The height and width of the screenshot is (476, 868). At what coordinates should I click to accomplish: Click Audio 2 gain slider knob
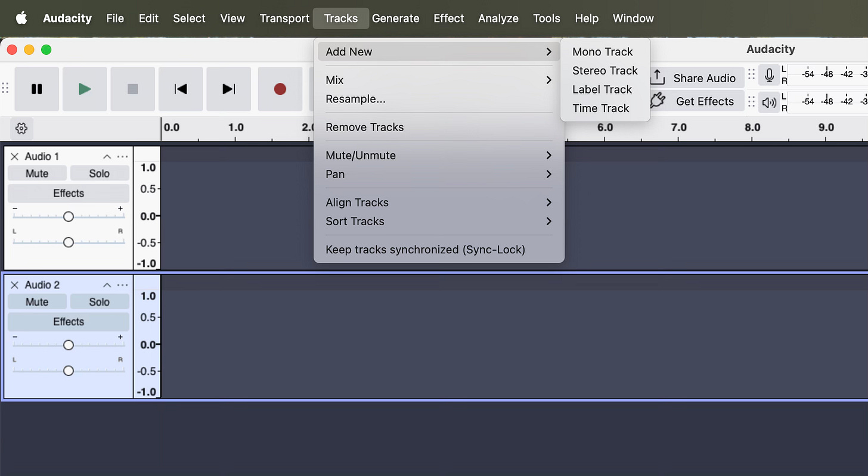pyautogui.click(x=69, y=345)
